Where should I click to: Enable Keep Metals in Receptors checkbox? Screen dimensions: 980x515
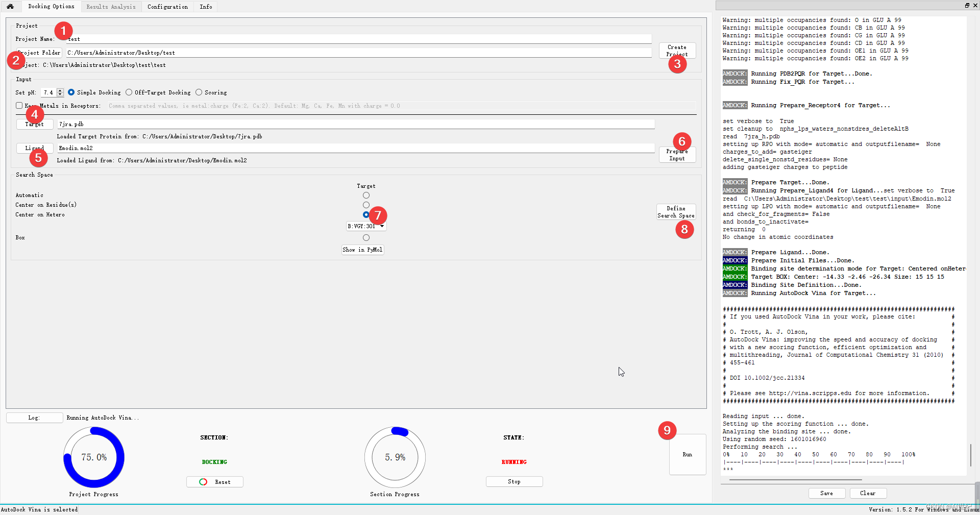[19, 106]
